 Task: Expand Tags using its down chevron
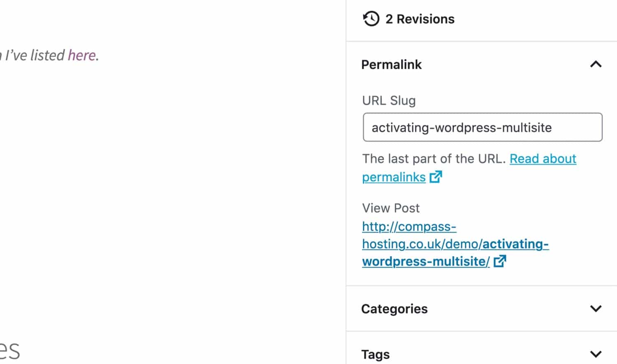[x=596, y=354]
